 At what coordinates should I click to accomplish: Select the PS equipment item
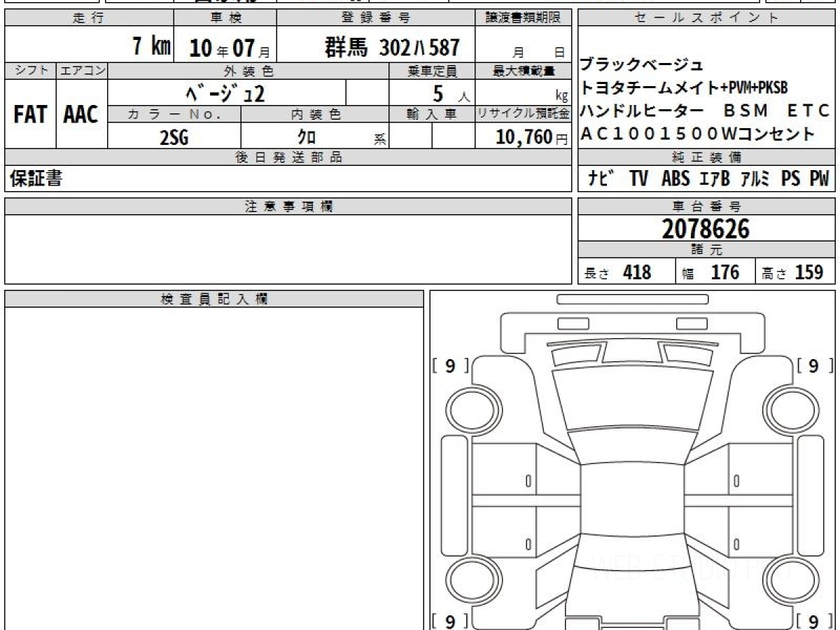tap(791, 179)
